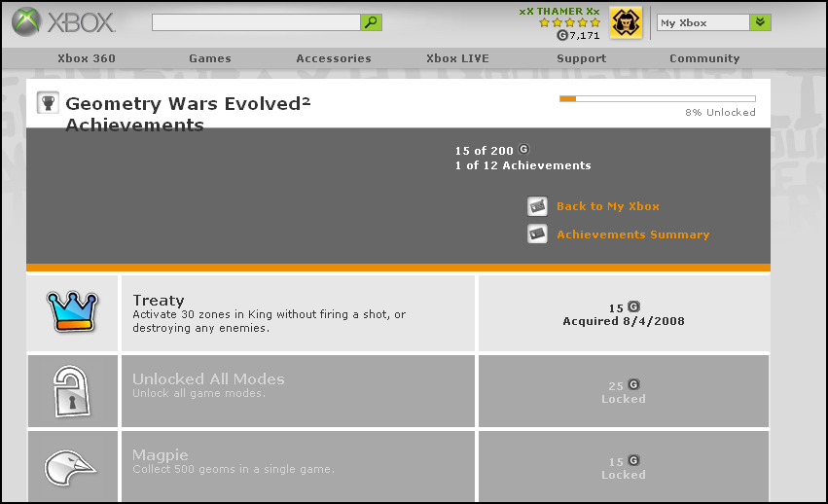Viewport: 828px width, 504px height.
Task: Click the green search magnifier button
Action: point(372,22)
